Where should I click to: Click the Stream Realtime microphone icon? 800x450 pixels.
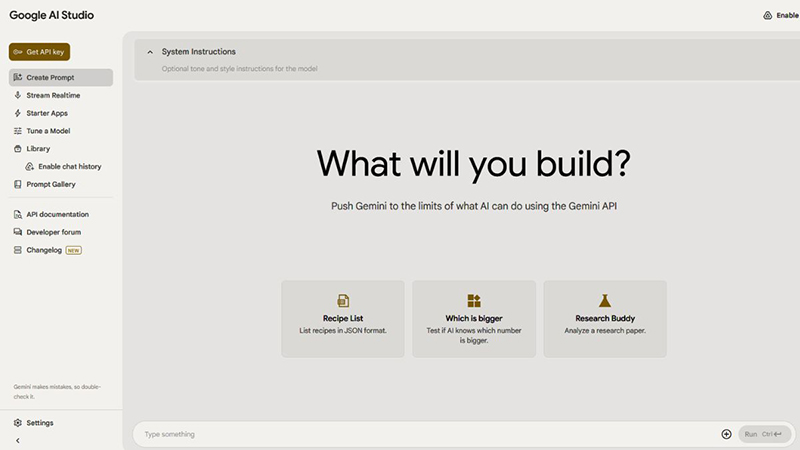pyautogui.click(x=18, y=95)
